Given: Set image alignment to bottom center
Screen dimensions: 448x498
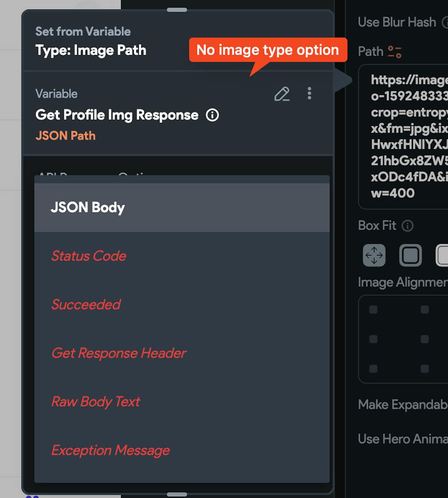Looking at the screenshot, I should (x=425, y=369).
